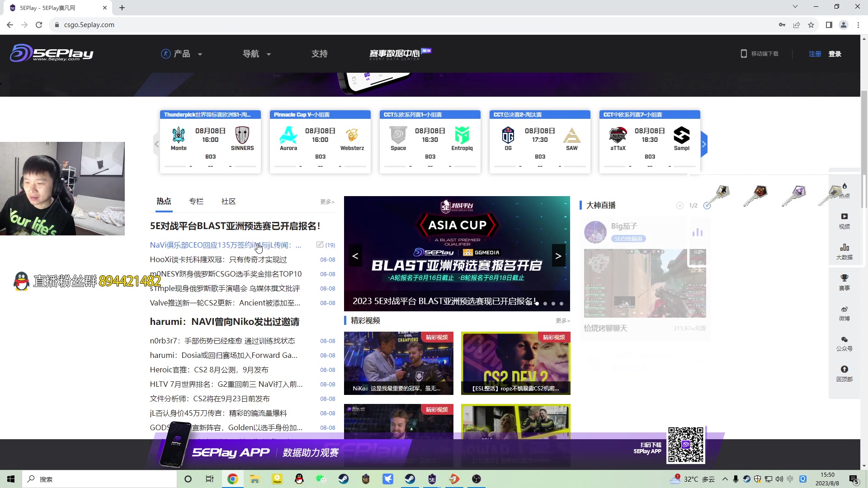Click 更多 next to 精彩视频
Screen dimensions: 868x488
click(x=563, y=321)
